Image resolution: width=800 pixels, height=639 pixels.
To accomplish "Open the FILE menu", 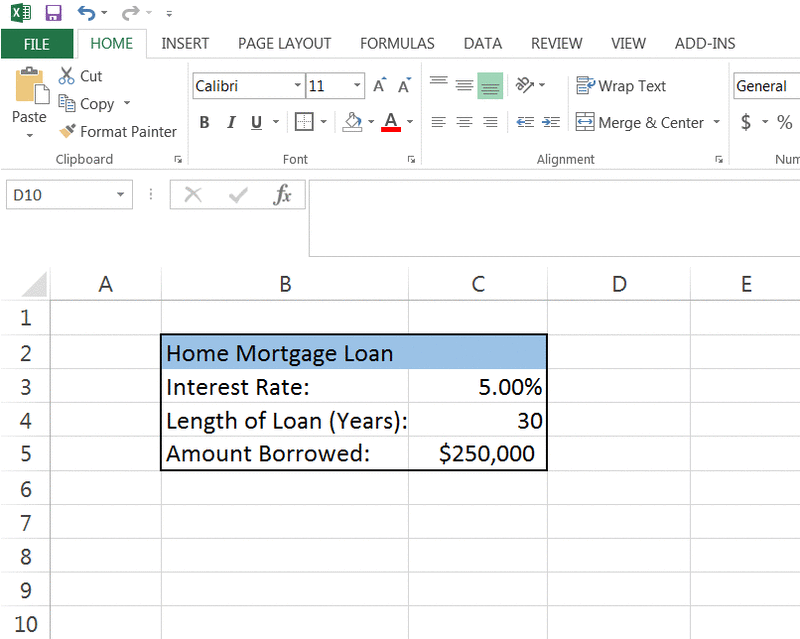I will coord(37,43).
